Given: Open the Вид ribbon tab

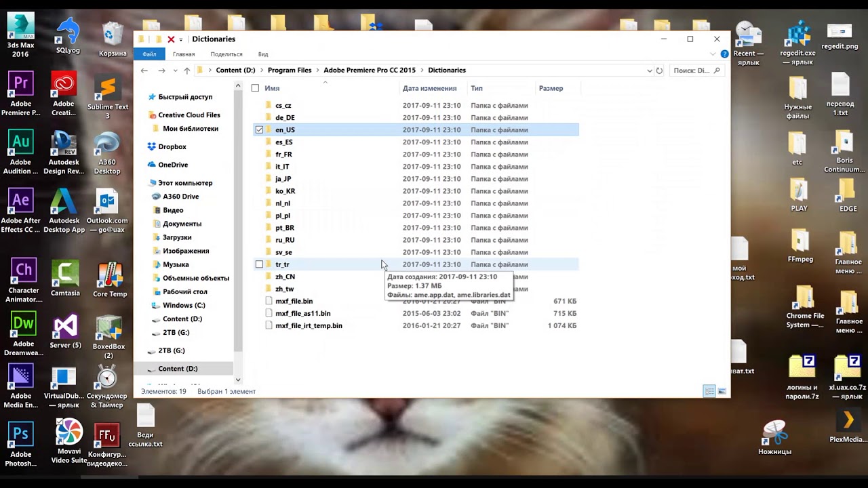Looking at the screenshot, I should coord(263,54).
